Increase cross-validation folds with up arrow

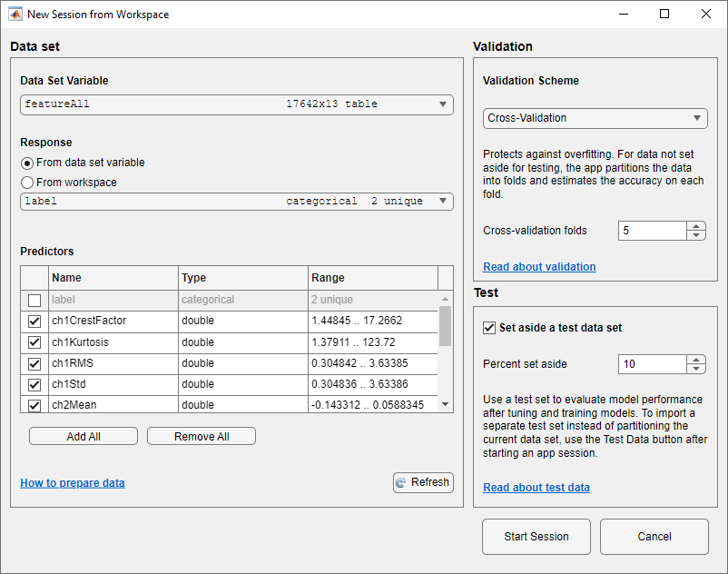[696, 225]
